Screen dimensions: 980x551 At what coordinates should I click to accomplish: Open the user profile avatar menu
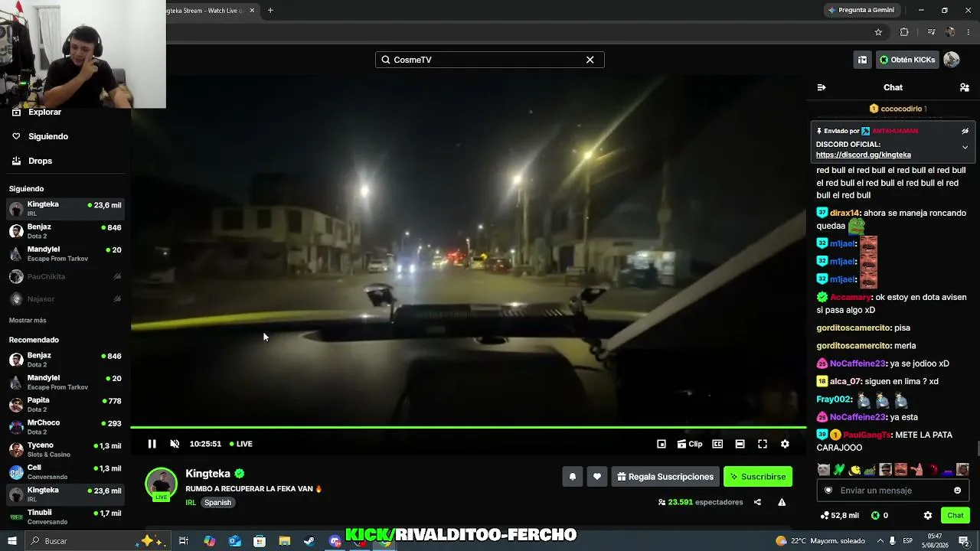(x=952, y=60)
